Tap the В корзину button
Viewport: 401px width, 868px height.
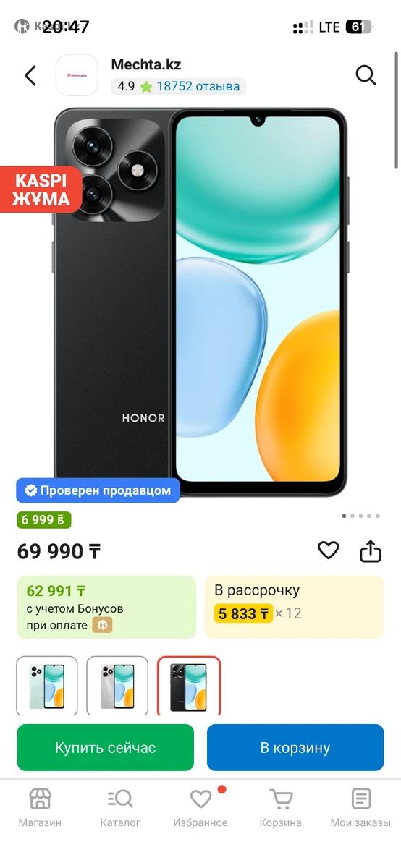pos(295,747)
